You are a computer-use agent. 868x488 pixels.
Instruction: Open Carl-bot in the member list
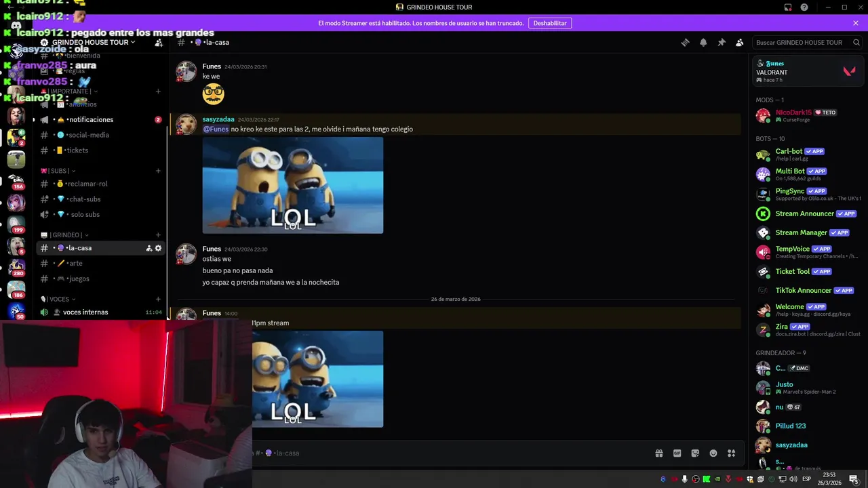click(807, 154)
